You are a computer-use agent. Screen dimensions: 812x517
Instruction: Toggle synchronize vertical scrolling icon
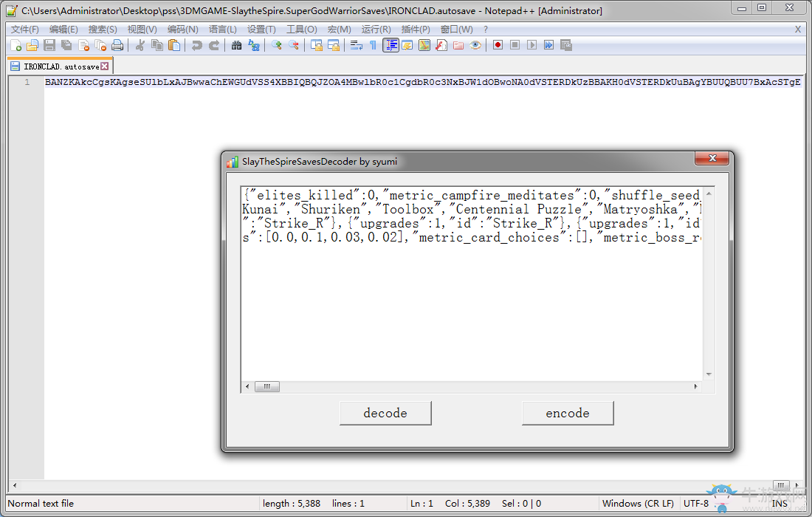tap(317, 46)
